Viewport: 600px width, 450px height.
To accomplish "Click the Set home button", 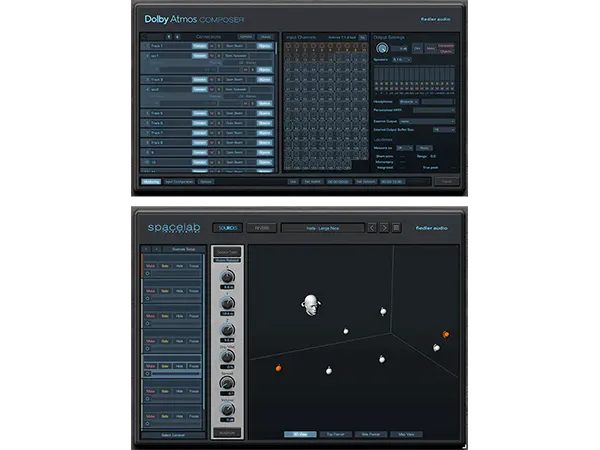I will coord(312,181).
